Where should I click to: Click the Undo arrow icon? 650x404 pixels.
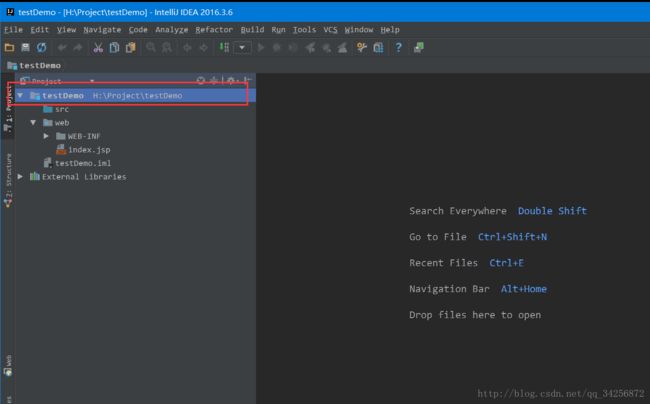pos(62,48)
